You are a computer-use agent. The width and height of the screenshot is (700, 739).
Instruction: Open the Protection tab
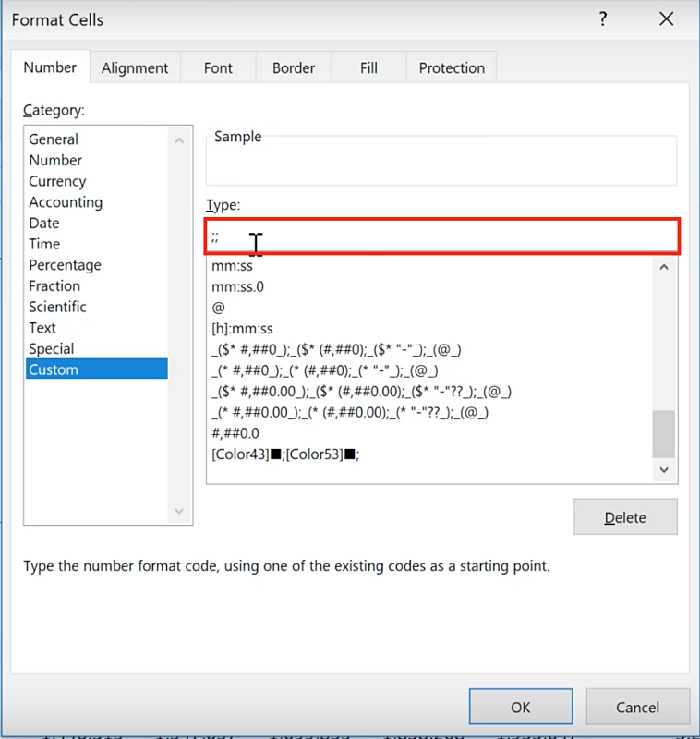coord(452,68)
